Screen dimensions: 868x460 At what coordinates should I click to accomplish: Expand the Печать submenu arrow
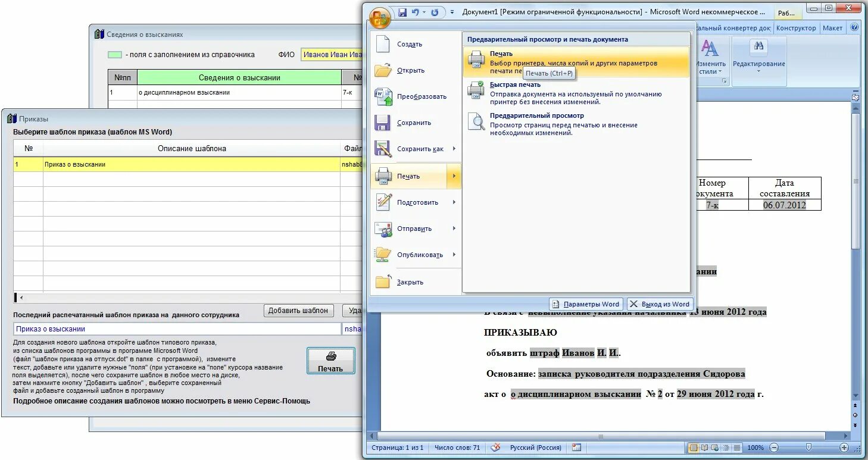(x=454, y=176)
